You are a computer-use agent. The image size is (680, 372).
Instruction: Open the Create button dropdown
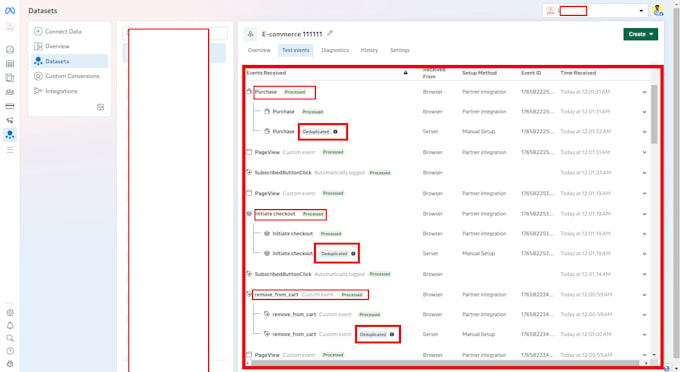coord(641,34)
